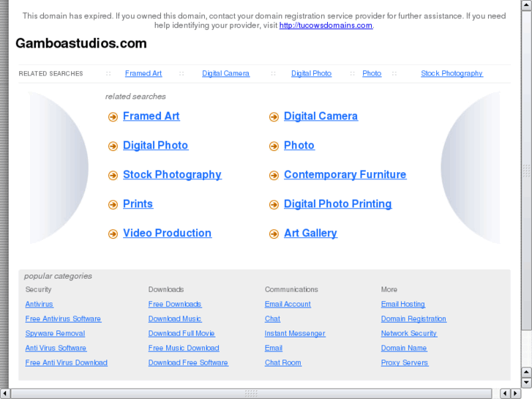Image resolution: width=532 pixels, height=399 pixels.
Task: Open the Email link under Communications
Action: point(274,348)
